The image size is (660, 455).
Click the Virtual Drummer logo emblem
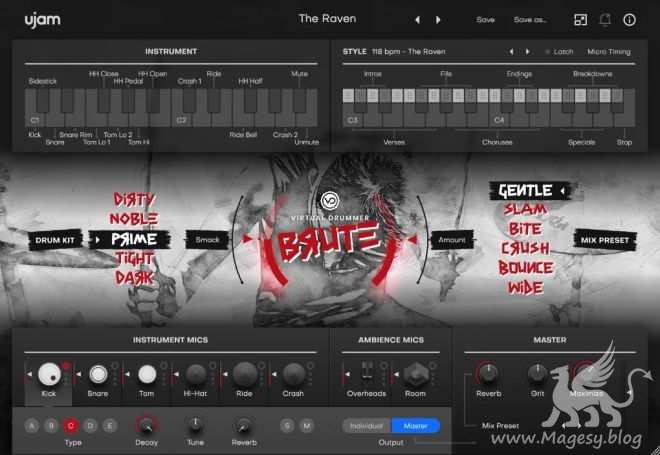pyautogui.click(x=330, y=201)
